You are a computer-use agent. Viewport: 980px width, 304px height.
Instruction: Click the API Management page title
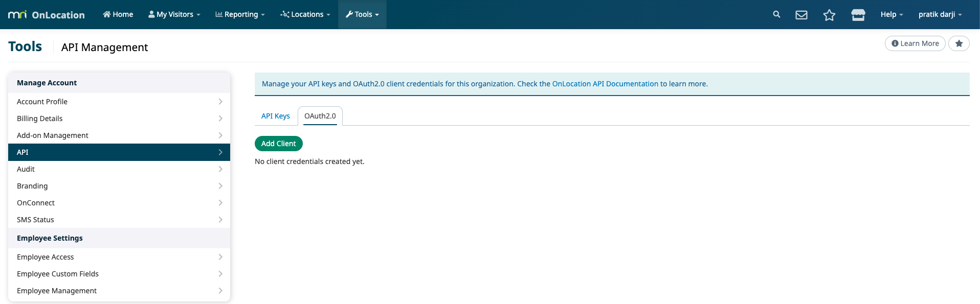coord(104,48)
